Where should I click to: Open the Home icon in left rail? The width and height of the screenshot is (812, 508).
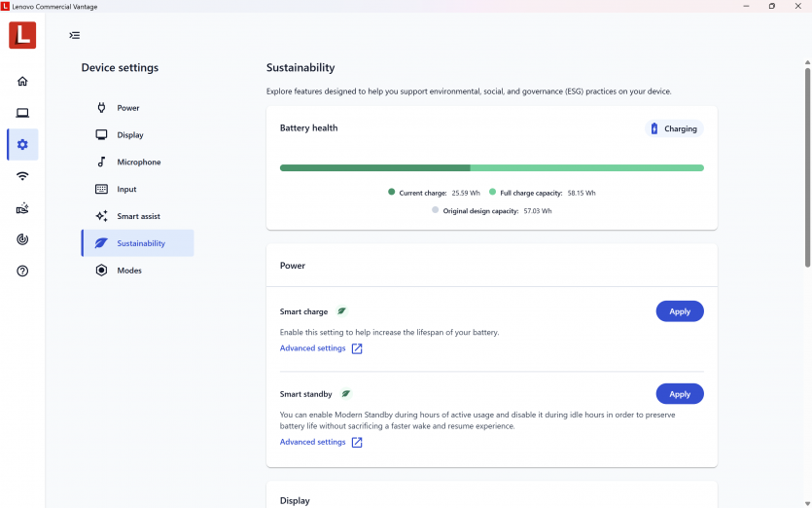pos(22,81)
